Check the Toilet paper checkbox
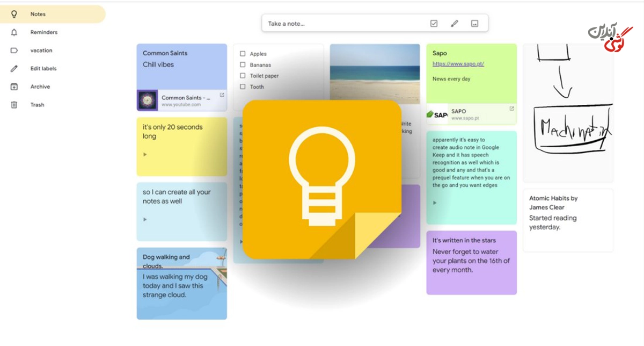This screenshot has height=346, width=644. point(243,76)
